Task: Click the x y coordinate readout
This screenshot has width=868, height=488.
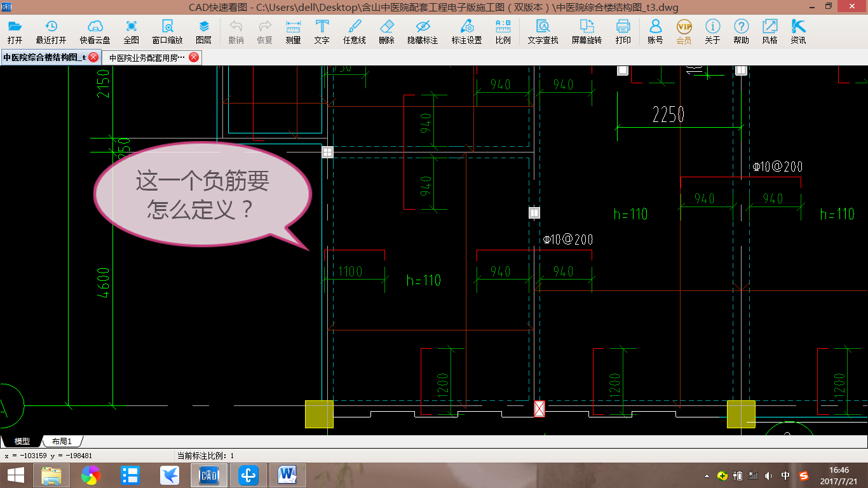Action: [48, 456]
